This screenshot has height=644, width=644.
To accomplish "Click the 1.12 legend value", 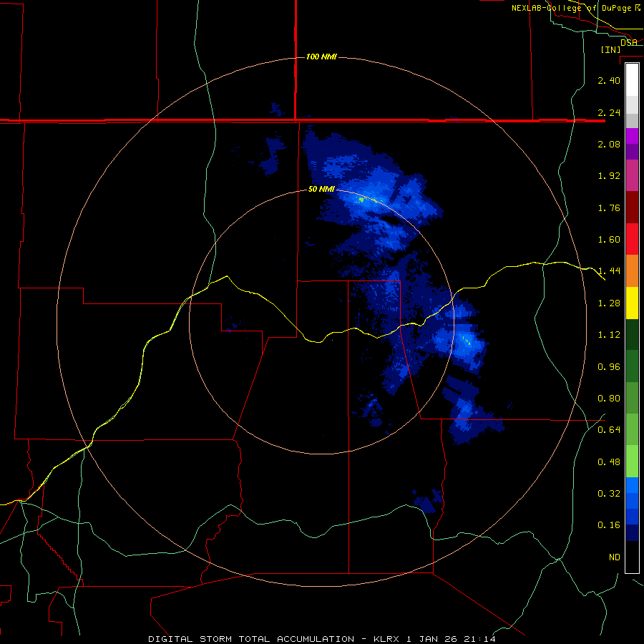I will 609,335.
